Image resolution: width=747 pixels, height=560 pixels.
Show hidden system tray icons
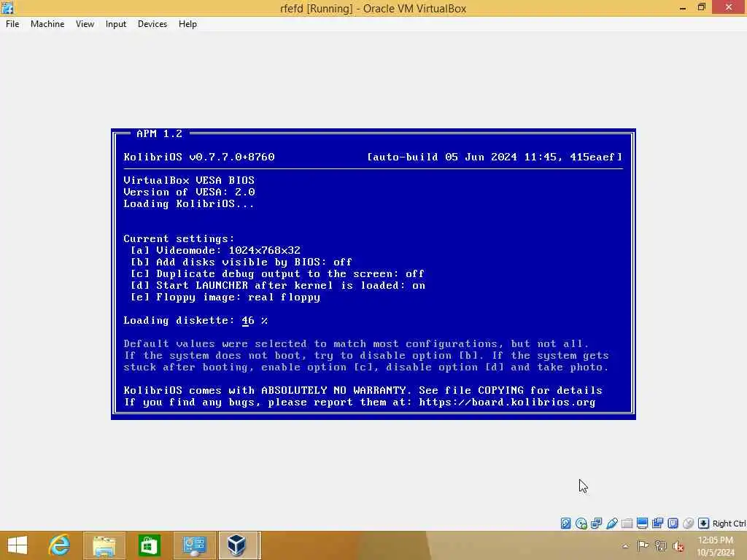coord(626,546)
